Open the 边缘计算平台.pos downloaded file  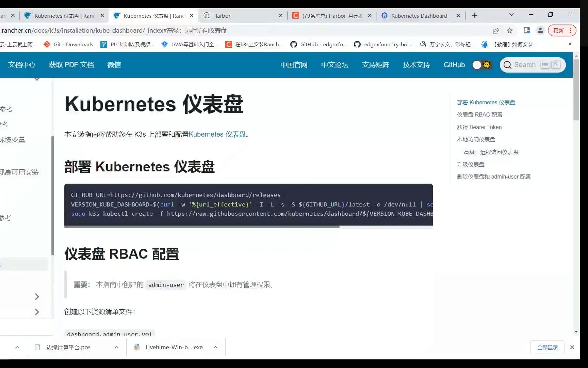pyautogui.click(x=68, y=347)
